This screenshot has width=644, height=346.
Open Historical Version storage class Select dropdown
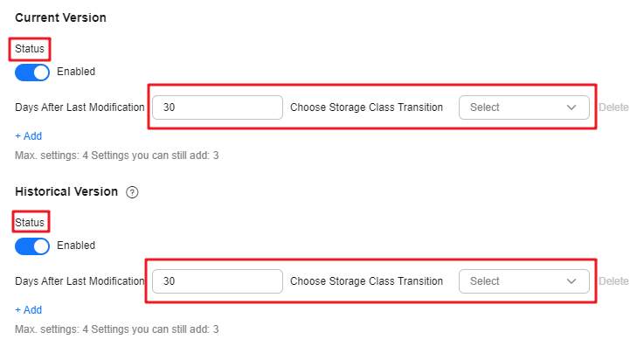(x=524, y=281)
